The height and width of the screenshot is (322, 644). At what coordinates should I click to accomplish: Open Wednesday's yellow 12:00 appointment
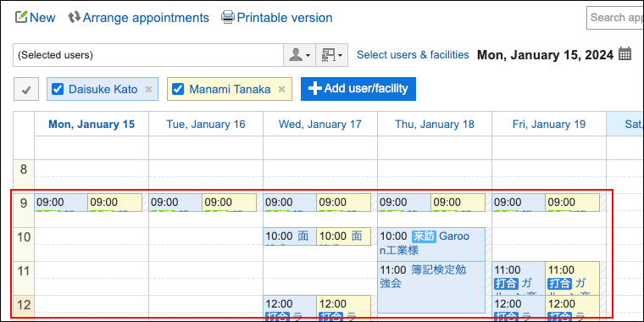coord(343,308)
